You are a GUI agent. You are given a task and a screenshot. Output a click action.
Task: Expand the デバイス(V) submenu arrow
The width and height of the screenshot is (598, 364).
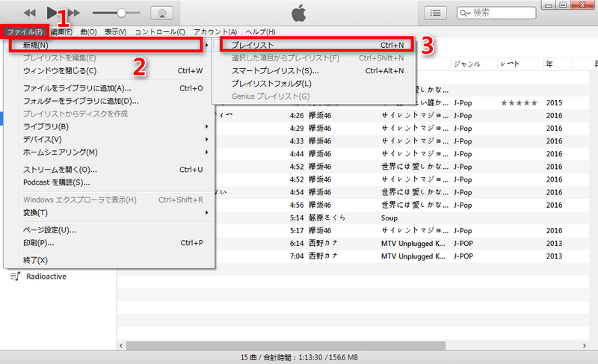(207, 140)
